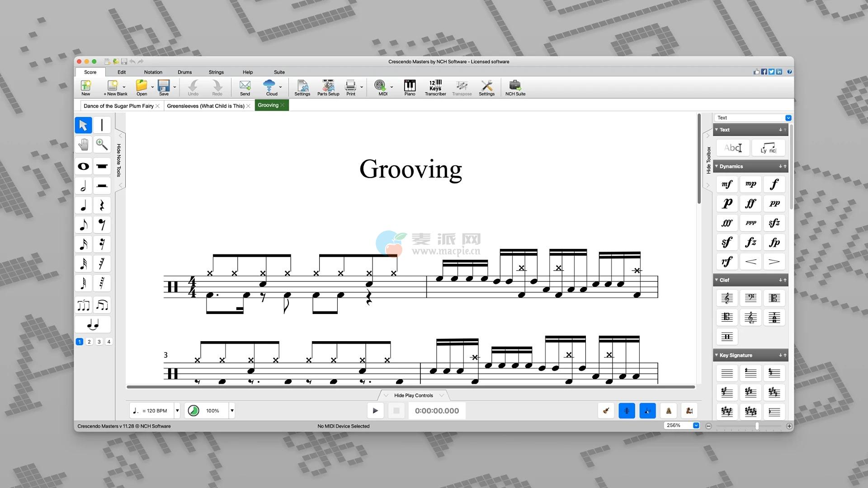Viewport: 868px width, 488px height.
Task: Open the zoom percentage dropdown
Action: click(x=696, y=426)
